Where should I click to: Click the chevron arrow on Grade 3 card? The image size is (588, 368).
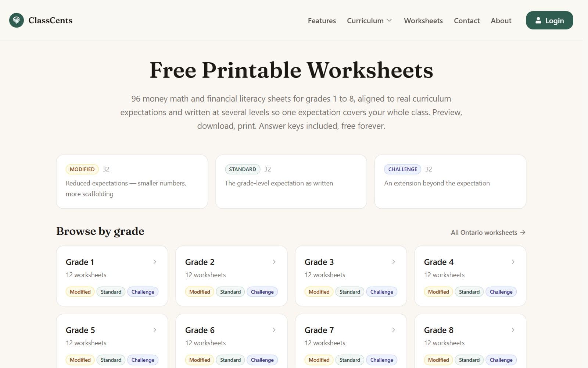[x=394, y=262]
